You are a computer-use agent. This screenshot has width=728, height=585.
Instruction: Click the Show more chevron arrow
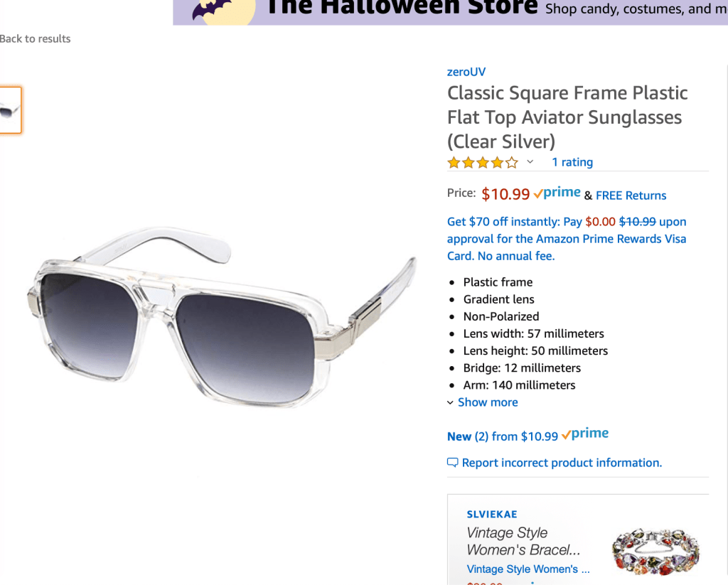[x=450, y=402]
